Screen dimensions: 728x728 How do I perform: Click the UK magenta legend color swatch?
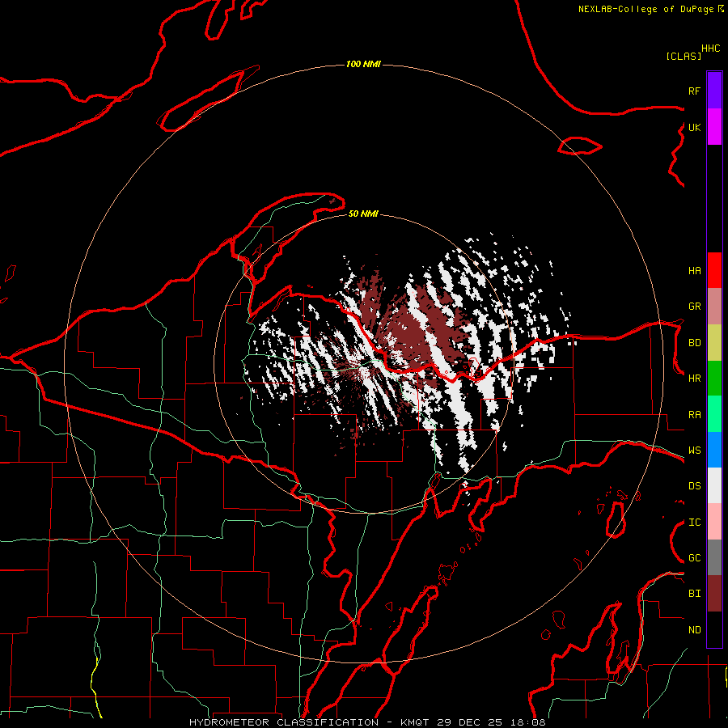tap(714, 127)
